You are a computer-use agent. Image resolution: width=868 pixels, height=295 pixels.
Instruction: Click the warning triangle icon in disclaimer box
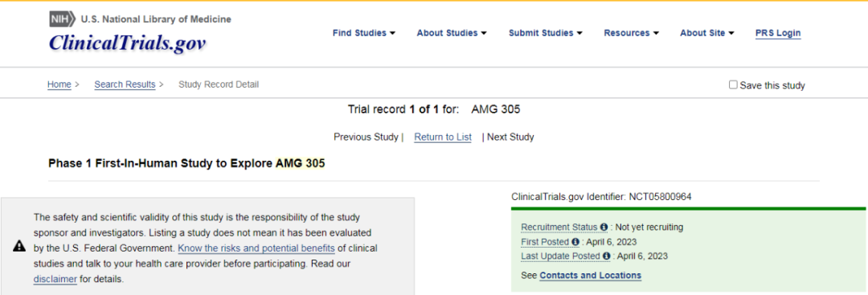pos(19,246)
